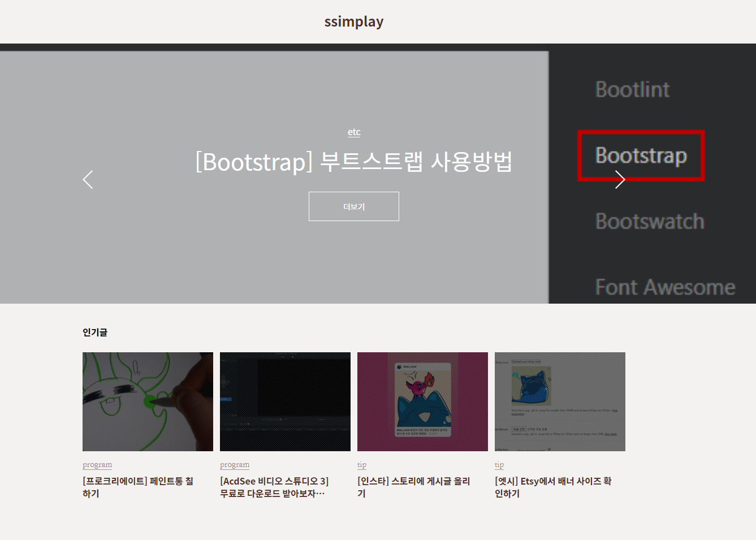
Task: Open program category above 프로크리에이트 post
Action: tap(97, 465)
